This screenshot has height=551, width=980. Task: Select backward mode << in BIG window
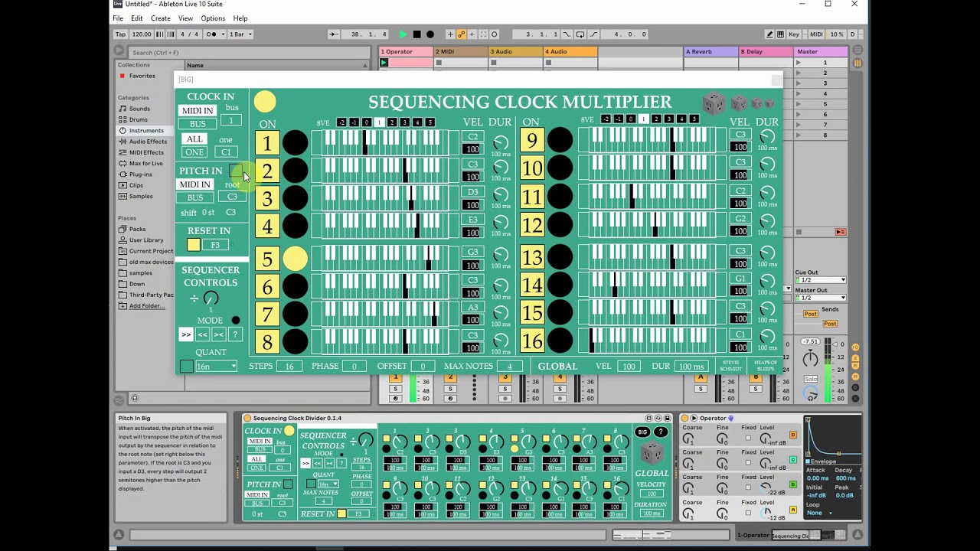[202, 334]
